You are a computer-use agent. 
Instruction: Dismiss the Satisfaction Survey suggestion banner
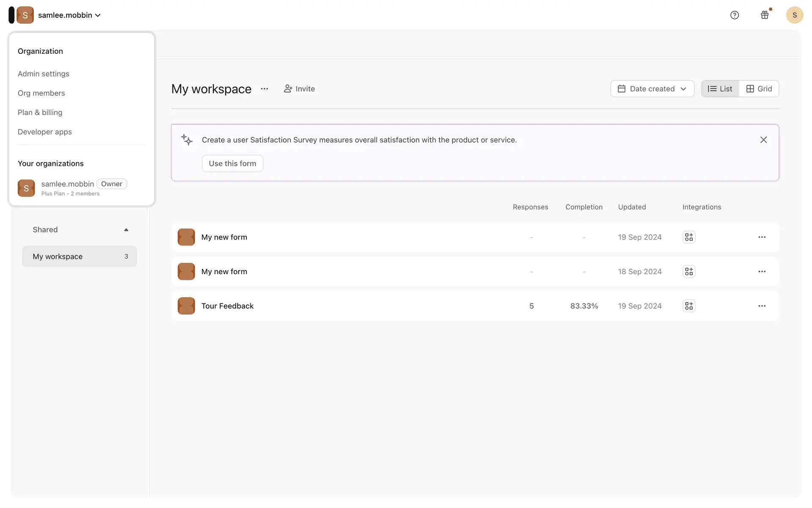click(x=763, y=140)
